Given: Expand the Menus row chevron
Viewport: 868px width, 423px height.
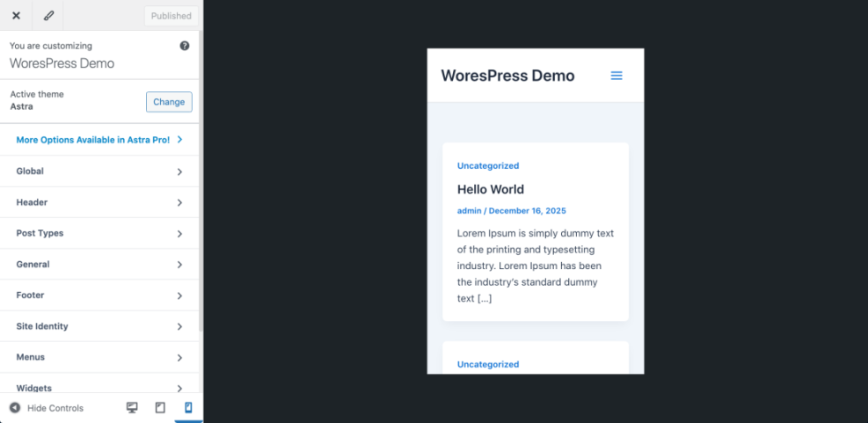Looking at the screenshot, I should [180, 358].
